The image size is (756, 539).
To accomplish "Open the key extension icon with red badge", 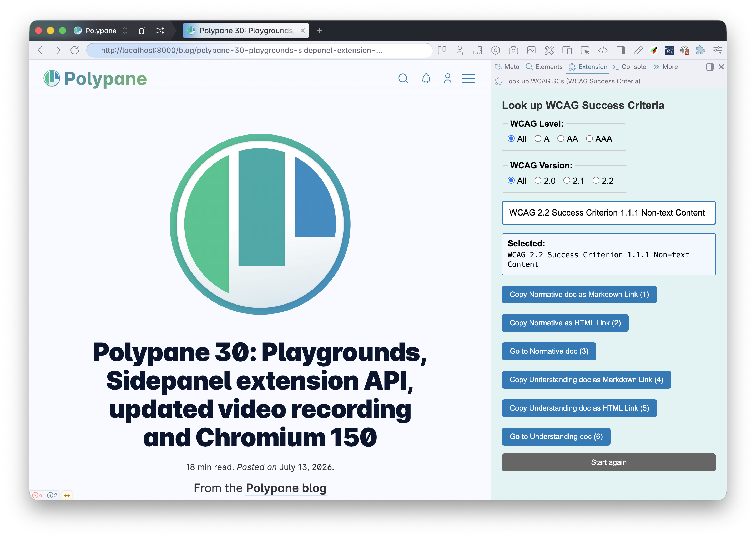I will pyautogui.click(x=685, y=50).
